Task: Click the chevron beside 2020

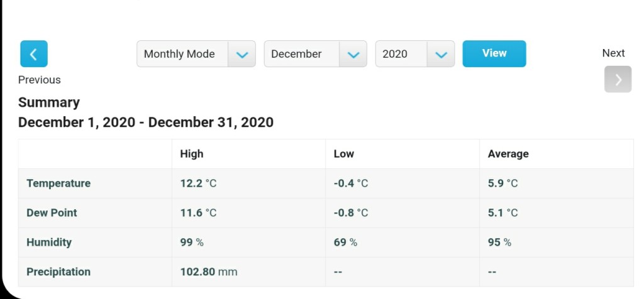Action: point(441,54)
